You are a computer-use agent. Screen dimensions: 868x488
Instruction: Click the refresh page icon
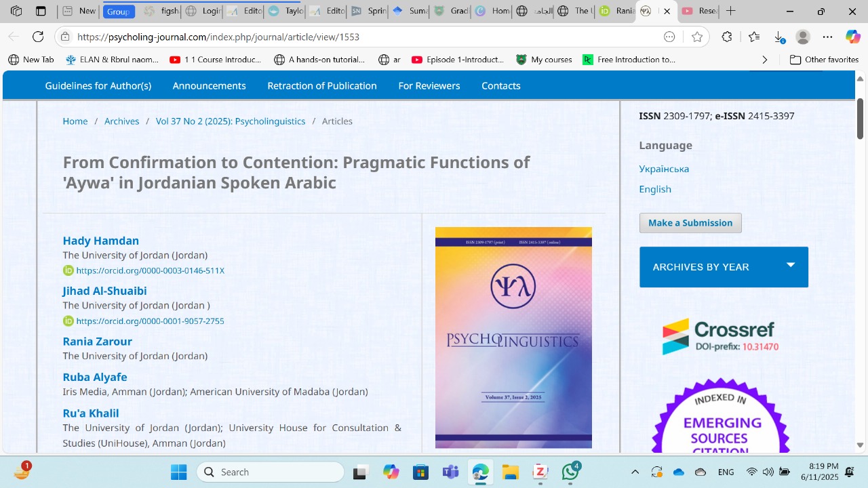[38, 37]
